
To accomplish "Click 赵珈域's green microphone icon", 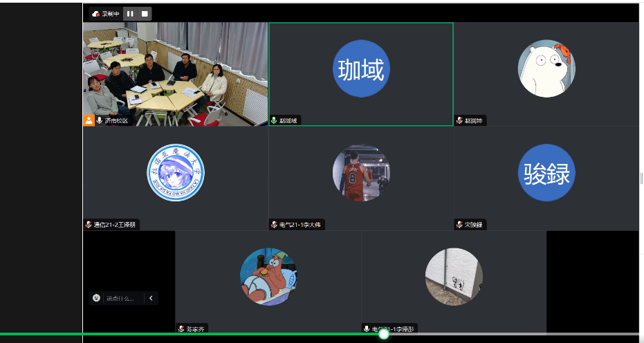I will click(x=274, y=121).
